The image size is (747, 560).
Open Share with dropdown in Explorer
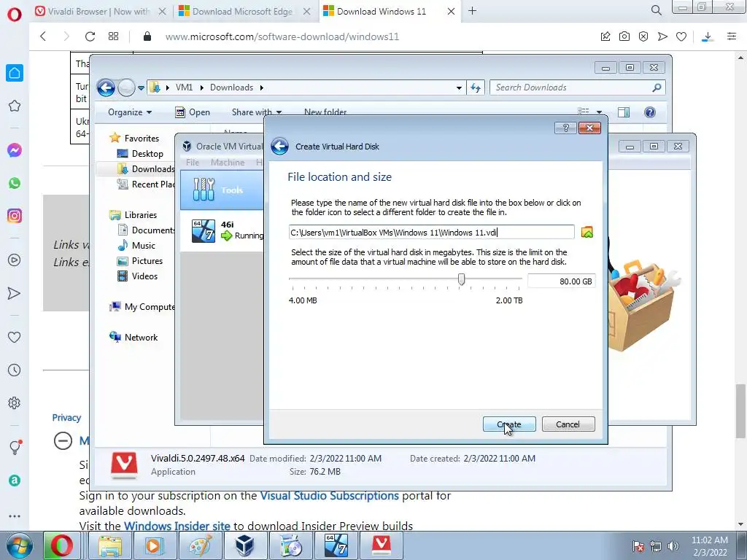257,112
